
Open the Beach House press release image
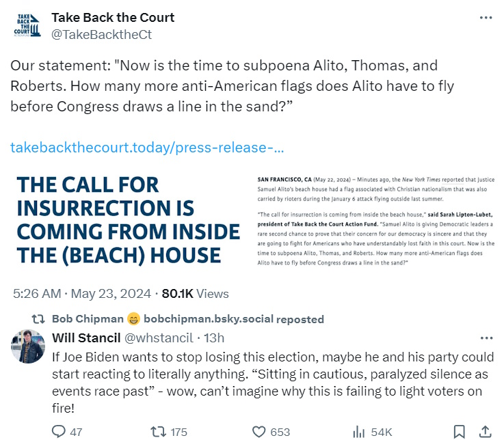(252, 221)
